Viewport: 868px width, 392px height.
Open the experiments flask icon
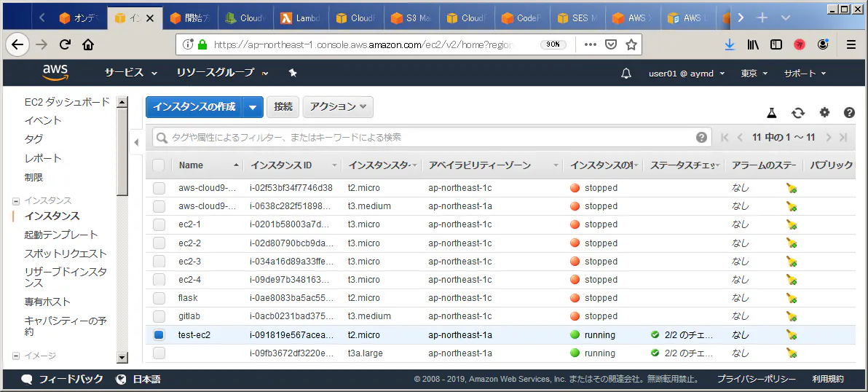click(772, 113)
